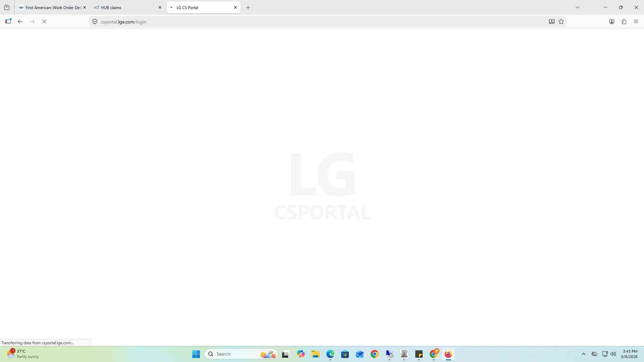The image size is (644, 362).
Task: Adjust volume via speaker tray icon
Action: pos(613,354)
